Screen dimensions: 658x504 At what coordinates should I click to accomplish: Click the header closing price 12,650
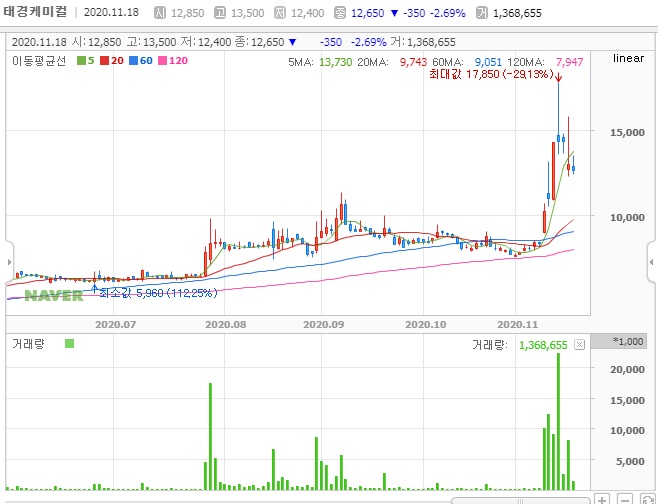(368, 13)
